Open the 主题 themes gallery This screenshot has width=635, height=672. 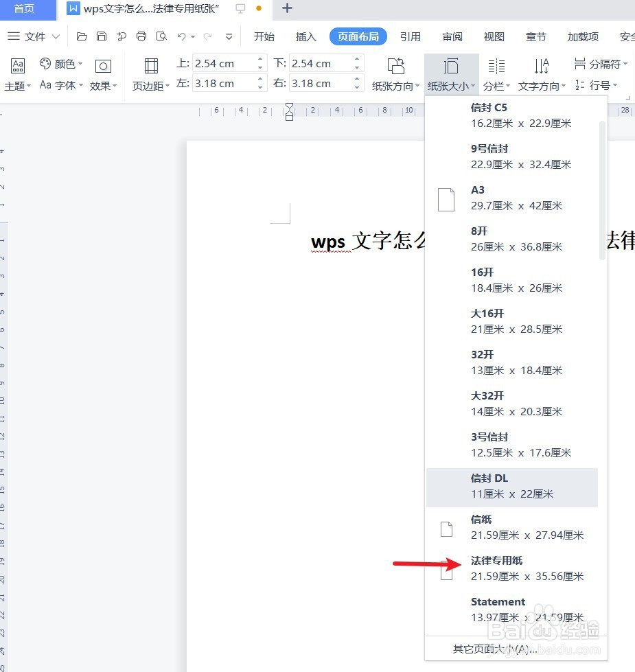point(18,75)
